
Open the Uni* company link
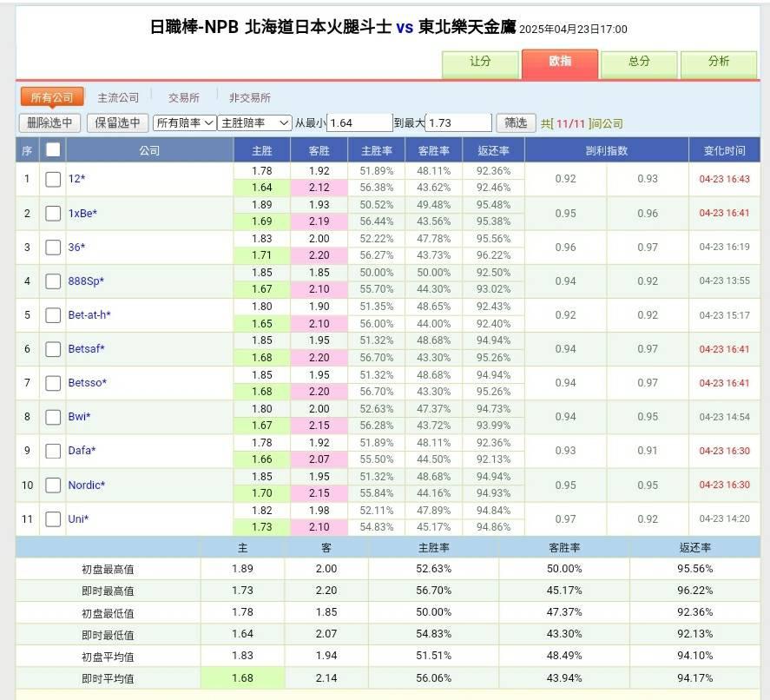pyautogui.click(x=78, y=518)
